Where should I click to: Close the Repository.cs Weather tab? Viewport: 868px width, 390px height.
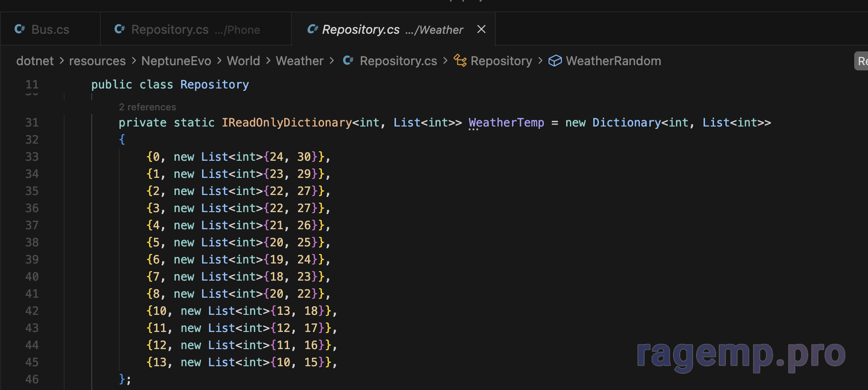click(x=481, y=29)
